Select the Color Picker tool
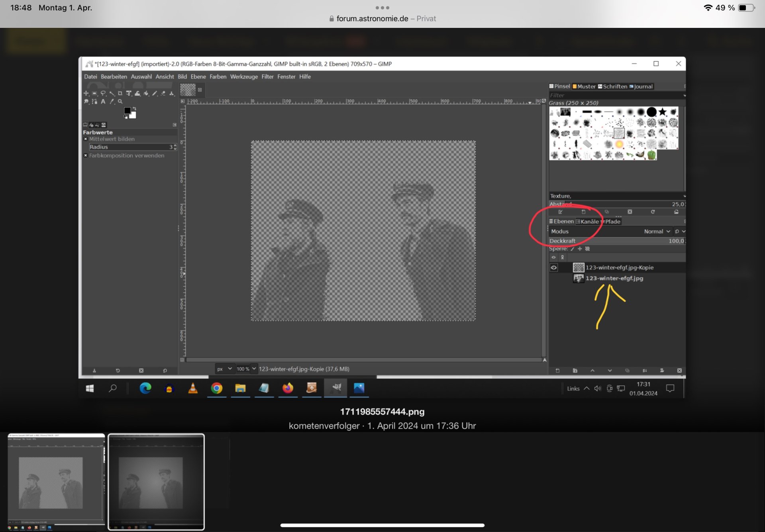765x532 pixels. [x=112, y=101]
